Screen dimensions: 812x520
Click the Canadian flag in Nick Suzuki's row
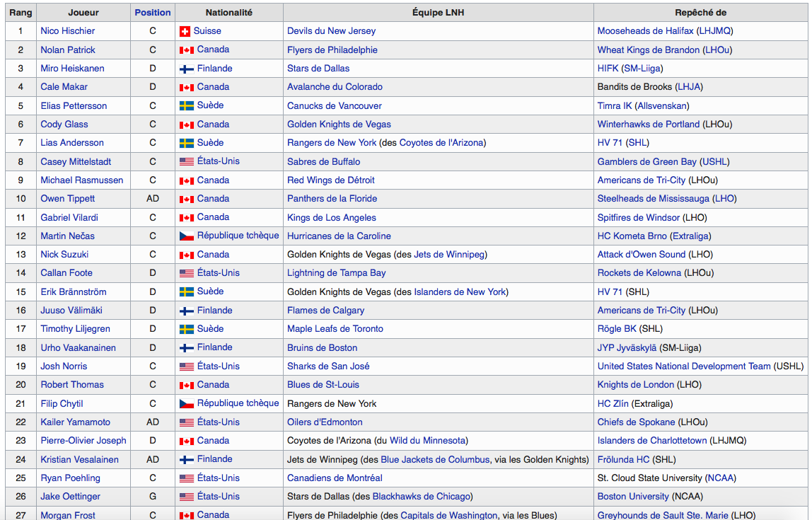(x=187, y=255)
